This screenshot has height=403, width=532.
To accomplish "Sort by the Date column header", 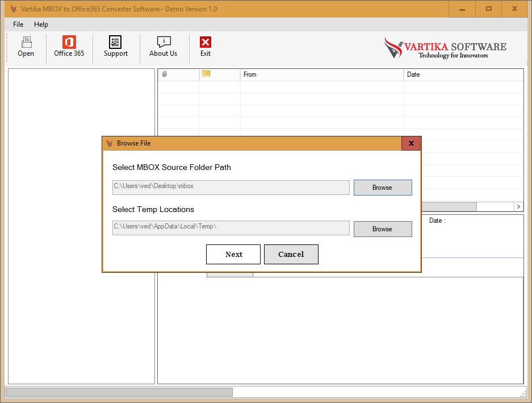I will click(463, 74).
